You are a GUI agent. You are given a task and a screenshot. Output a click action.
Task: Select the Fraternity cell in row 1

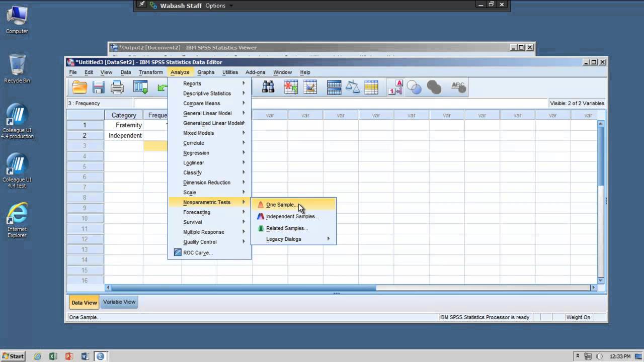124,125
